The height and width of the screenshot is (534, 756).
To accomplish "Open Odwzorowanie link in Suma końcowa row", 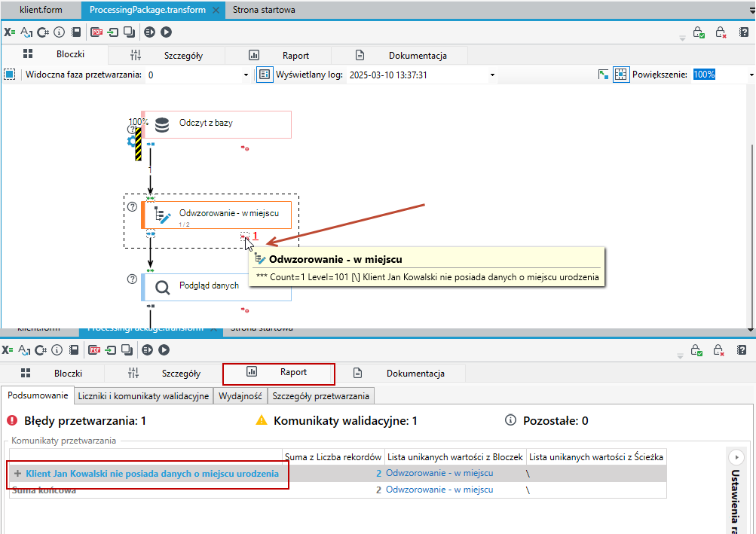I will pyautogui.click(x=439, y=490).
